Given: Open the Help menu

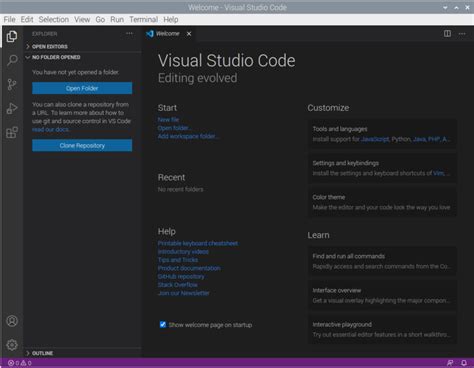Looking at the screenshot, I should pos(171,19).
